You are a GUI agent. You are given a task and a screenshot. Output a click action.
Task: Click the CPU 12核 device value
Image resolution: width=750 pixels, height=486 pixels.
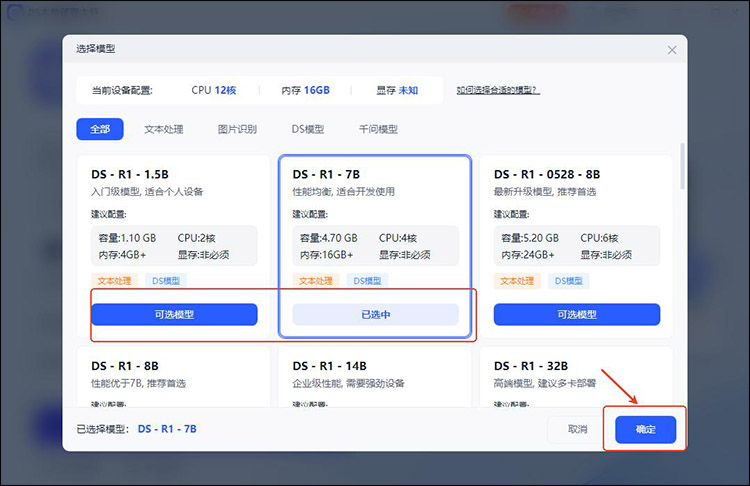tap(214, 90)
